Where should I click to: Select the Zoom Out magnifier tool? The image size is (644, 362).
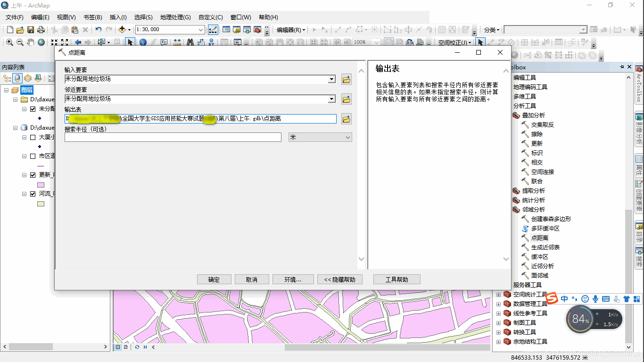20,42
